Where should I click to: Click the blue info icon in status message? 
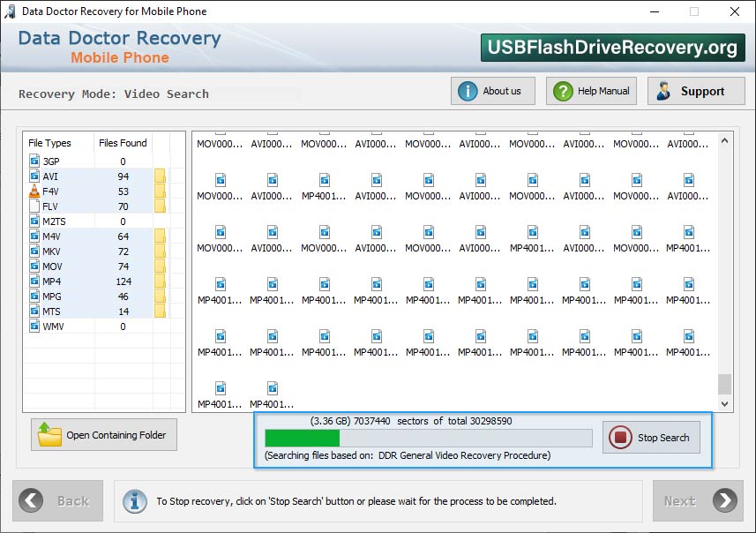pos(135,501)
